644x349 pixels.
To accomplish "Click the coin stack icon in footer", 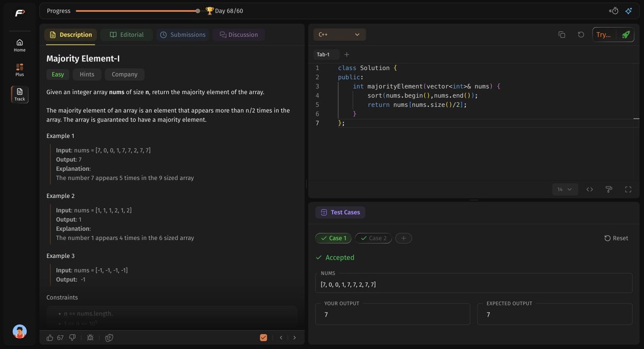I will click(109, 338).
